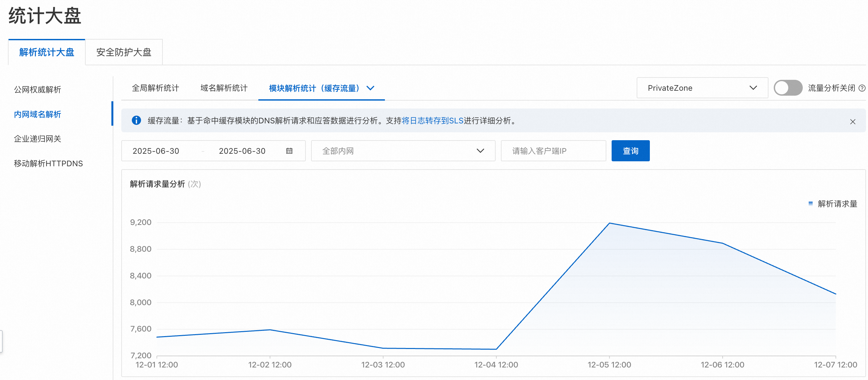868x380 pixels.
Task: Select the 解析统计大盘 tab
Action: pos(46,52)
